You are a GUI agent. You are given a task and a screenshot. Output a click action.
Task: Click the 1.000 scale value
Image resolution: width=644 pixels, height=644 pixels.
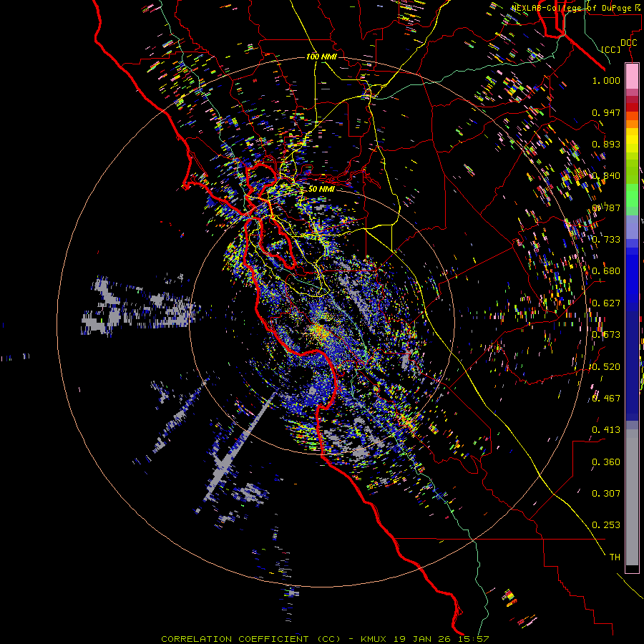(606, 80)
